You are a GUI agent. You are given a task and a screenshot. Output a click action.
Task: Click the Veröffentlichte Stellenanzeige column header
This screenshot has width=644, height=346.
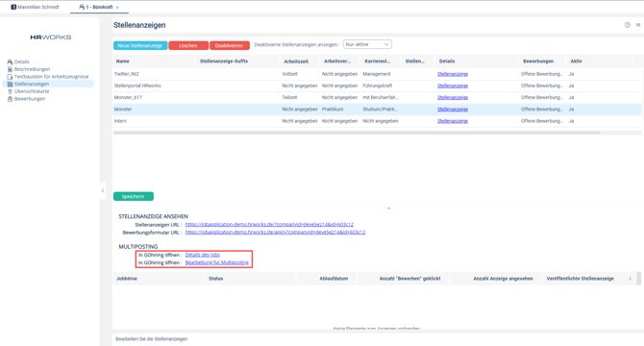pyautogui.click(x=580, y=279)
